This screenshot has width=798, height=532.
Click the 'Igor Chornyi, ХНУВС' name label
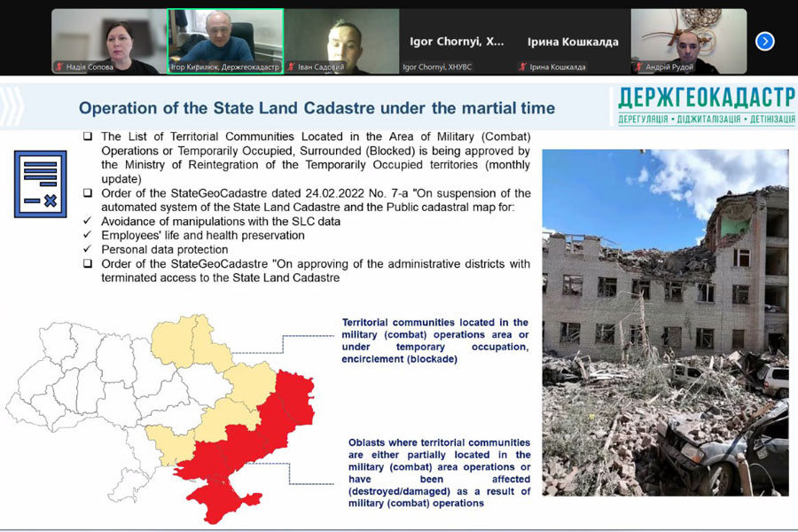(437, 66)
